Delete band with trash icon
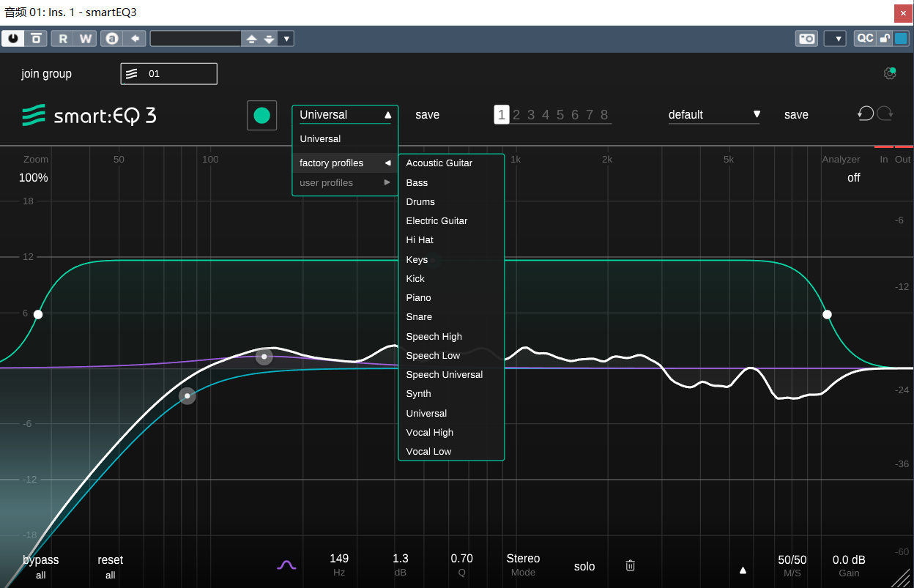The width and height of the screenshot is (914, 588). 631,565
